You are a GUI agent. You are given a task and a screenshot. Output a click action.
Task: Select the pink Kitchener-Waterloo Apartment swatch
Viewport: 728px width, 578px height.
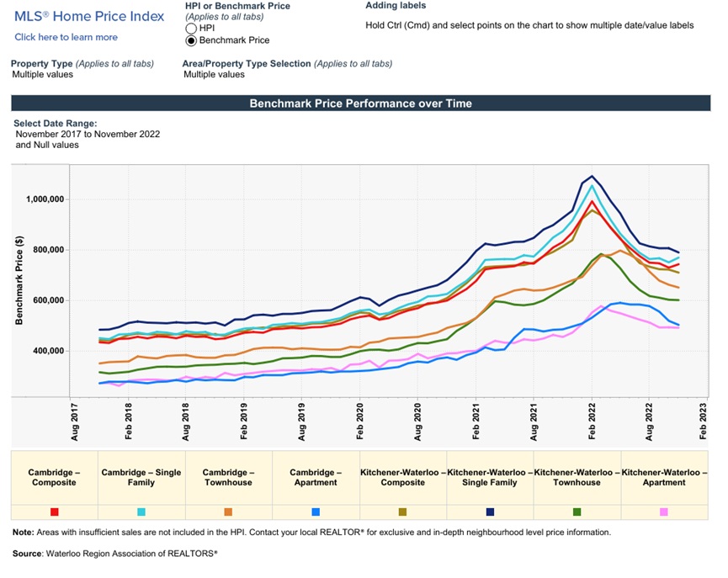coord(664,512)
